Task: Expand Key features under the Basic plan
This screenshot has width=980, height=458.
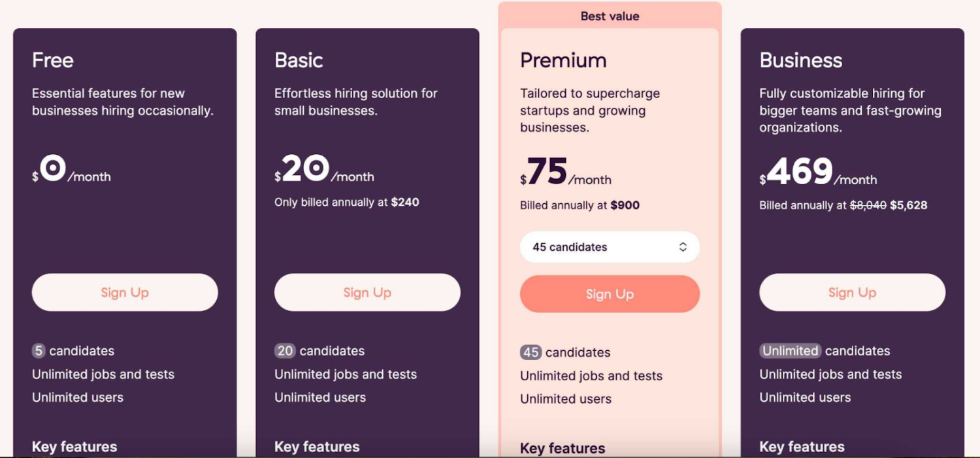Action: tap(316, 447)
